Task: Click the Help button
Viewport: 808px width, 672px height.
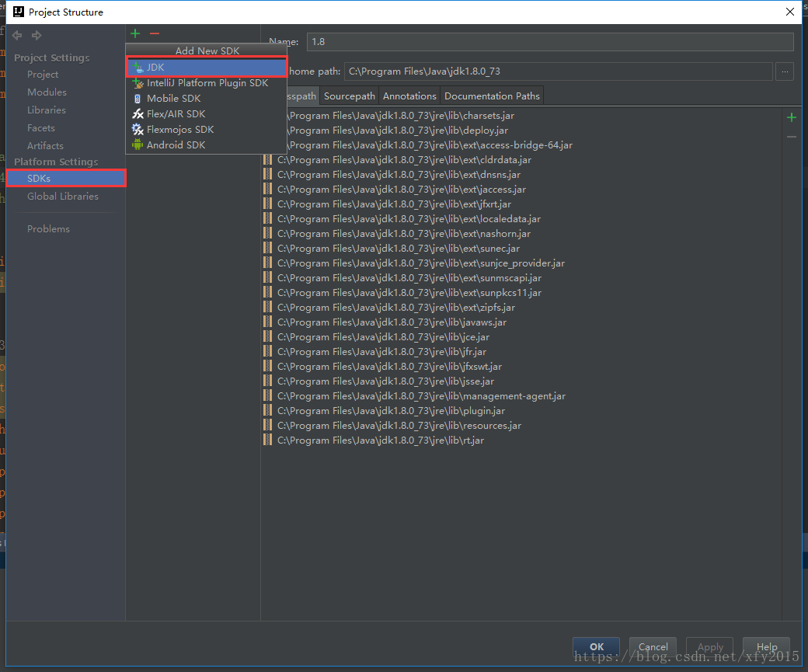Action: coord(767,646)
